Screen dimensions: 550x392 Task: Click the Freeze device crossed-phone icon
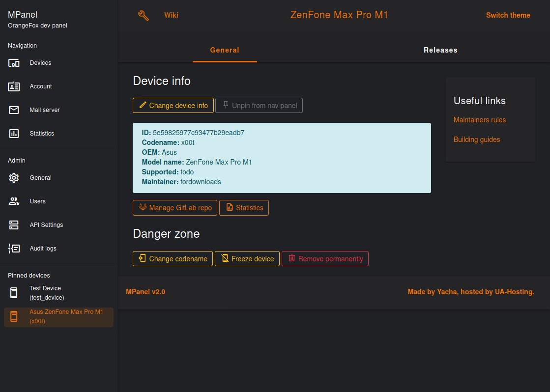225,258
